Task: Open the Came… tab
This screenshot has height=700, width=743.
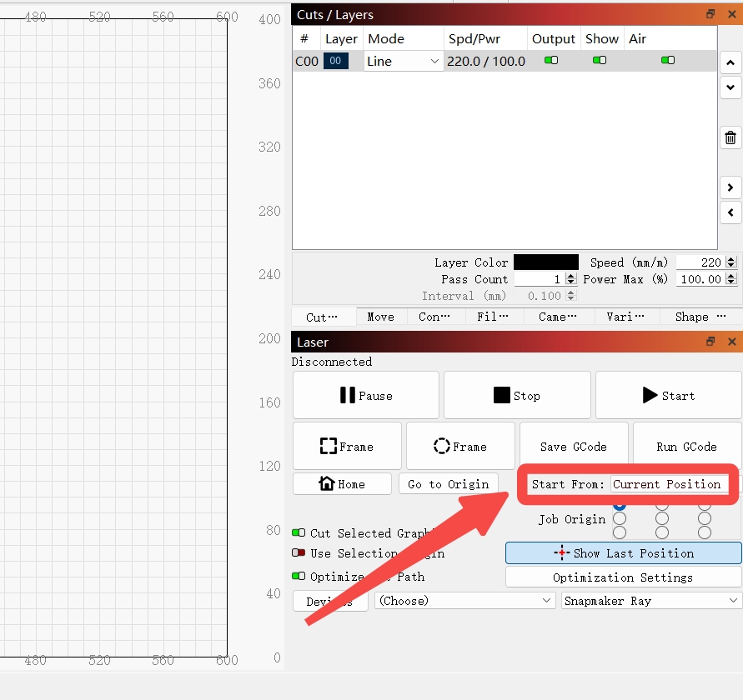Action: 558,317
